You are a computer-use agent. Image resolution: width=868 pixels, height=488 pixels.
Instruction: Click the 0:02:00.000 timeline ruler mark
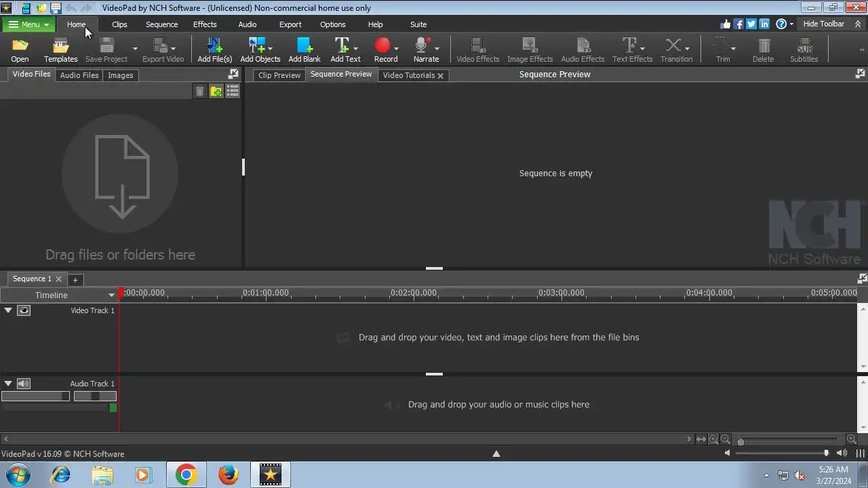pos(414,293)
